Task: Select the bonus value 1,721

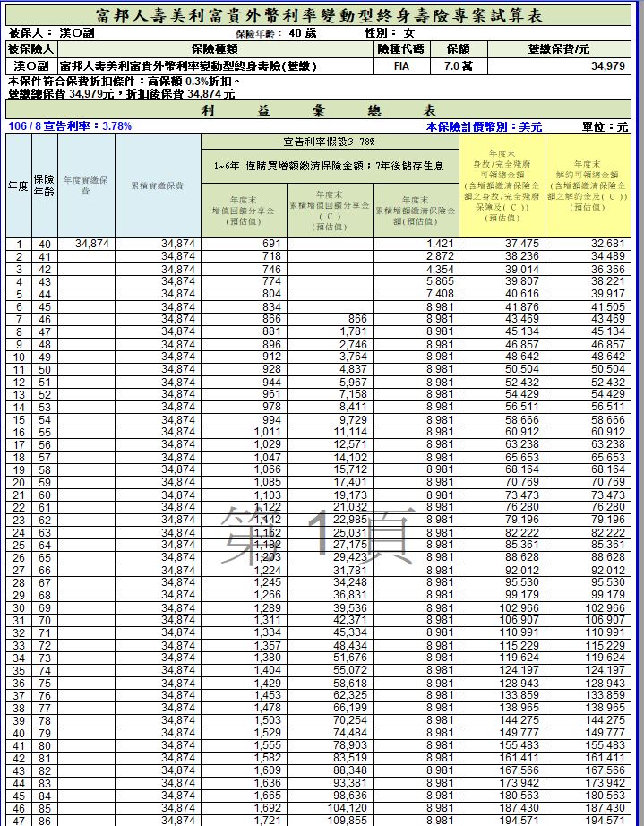Action: click(268, 821)
